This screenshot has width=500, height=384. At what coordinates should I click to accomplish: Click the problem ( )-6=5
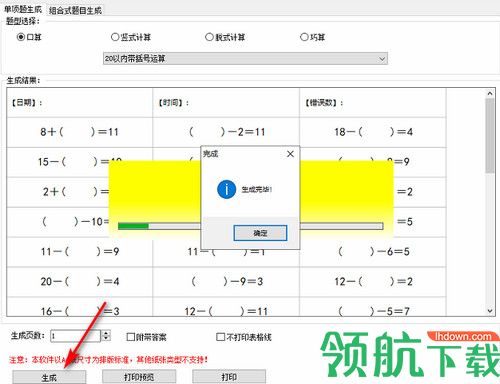point(373,251)
